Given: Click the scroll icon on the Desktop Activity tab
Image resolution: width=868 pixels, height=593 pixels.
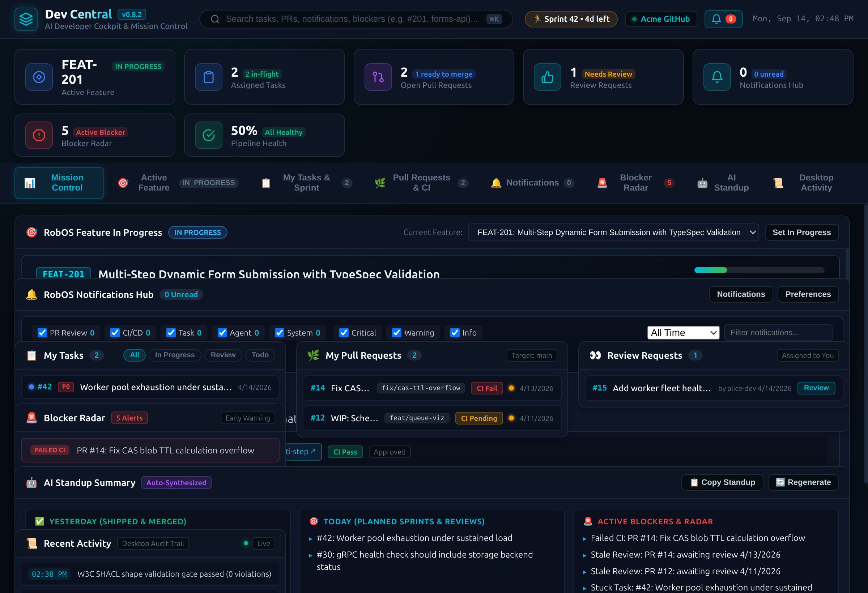Looking at the screenshot, I should click(778, 183).
